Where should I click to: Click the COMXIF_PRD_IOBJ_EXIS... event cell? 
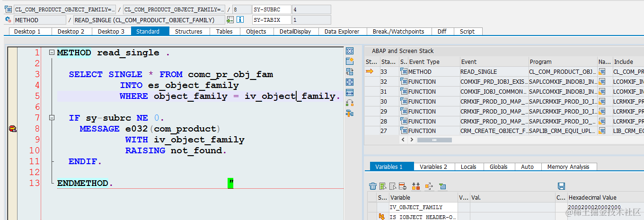coord(494,81)
